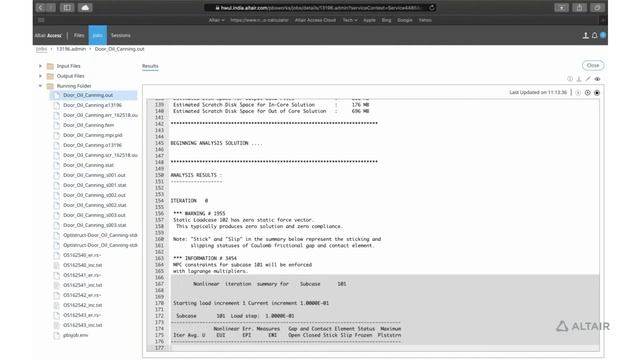The width and height of the screenshot is (640, 360).
Task: Click file icon for OS162540_inc.txt
Action: click(x=57, y=265)
